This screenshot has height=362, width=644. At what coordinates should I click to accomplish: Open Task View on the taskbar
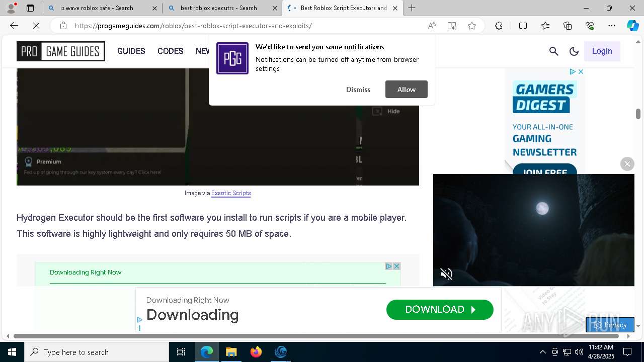tap(181, 352)
